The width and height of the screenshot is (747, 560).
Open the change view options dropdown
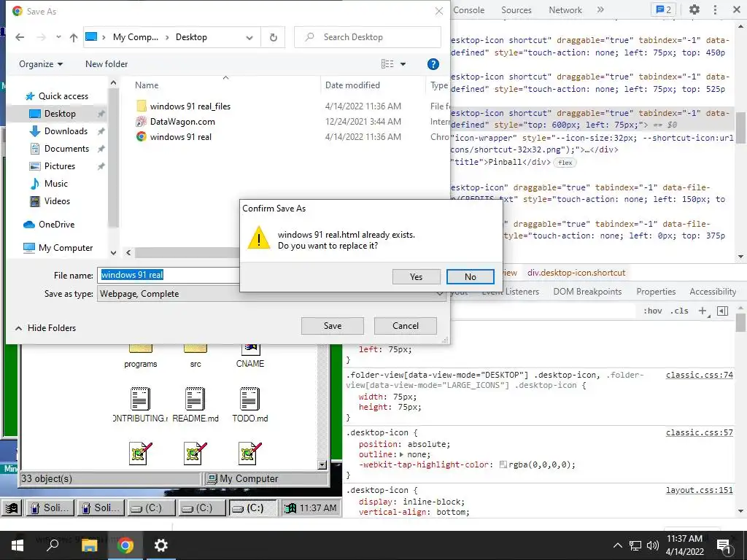click(x=403, y=64)
